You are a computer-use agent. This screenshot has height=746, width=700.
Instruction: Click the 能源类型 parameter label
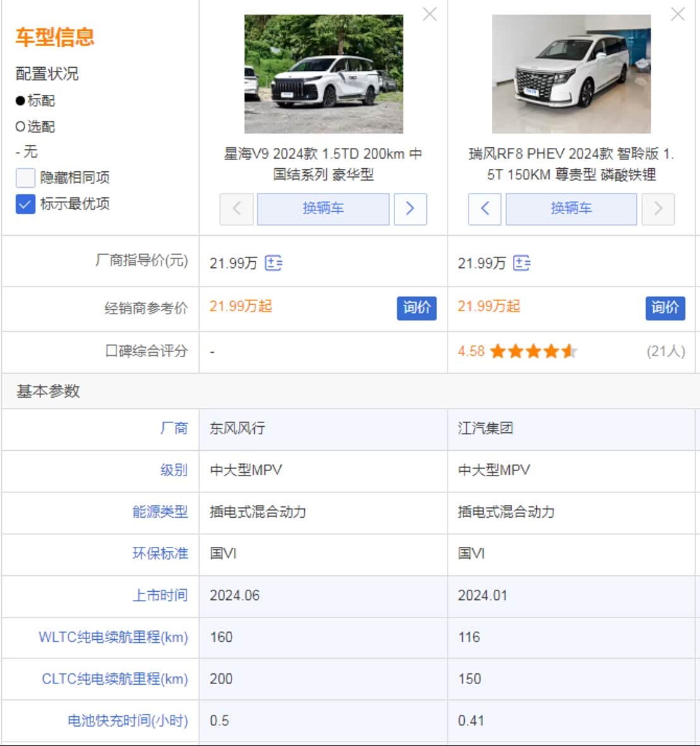tap(160, 512)
